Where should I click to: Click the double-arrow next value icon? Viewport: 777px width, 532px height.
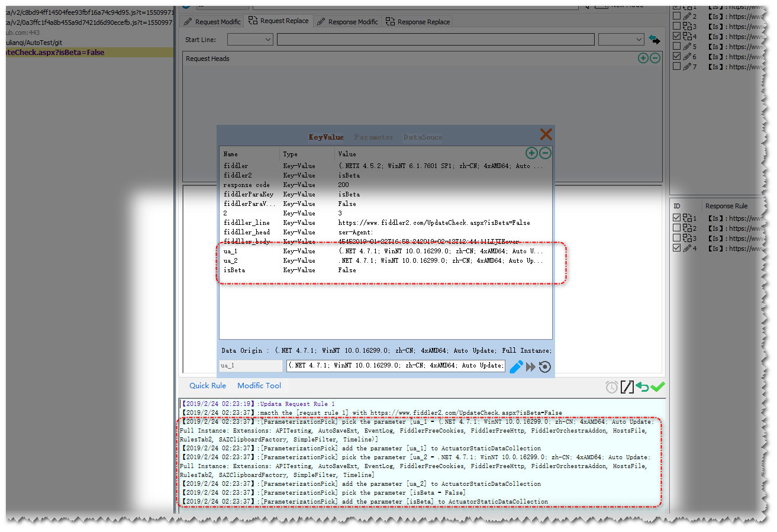point(531,367)
